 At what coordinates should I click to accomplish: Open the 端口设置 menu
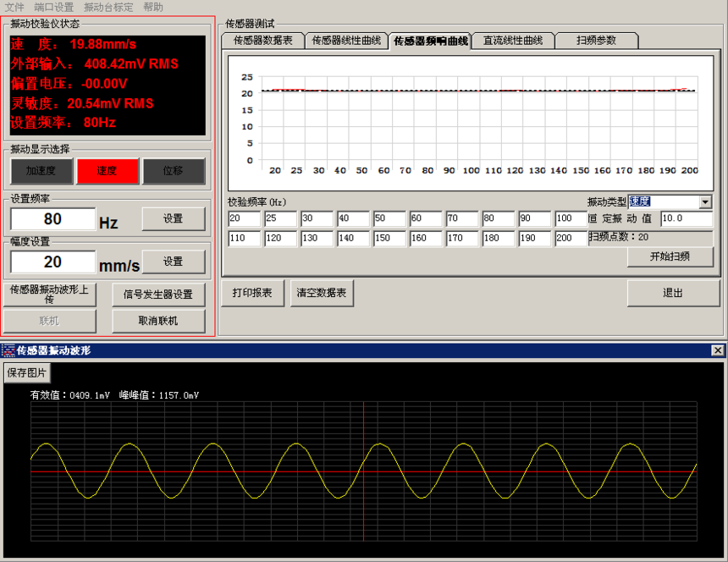(54, 7)
